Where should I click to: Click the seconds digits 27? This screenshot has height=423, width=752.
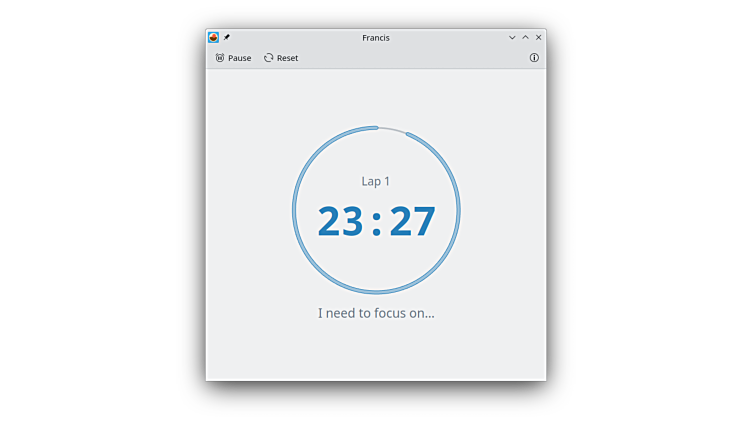point(412,221)
